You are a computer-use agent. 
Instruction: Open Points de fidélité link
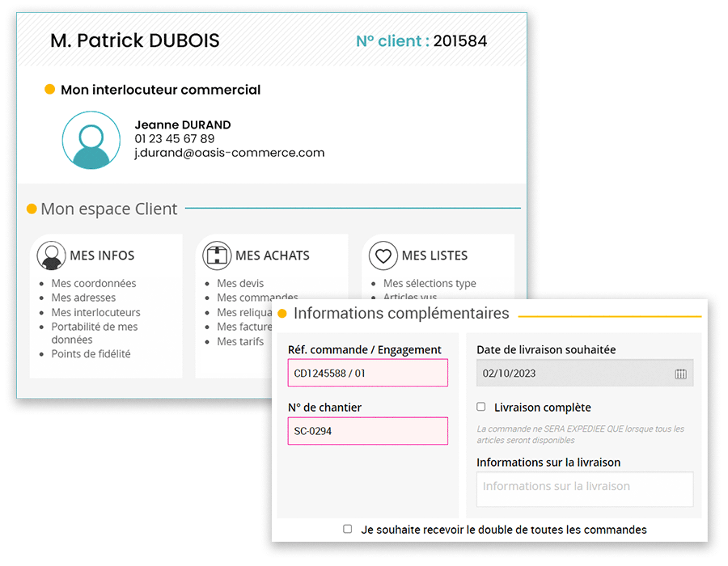(91, 353)
